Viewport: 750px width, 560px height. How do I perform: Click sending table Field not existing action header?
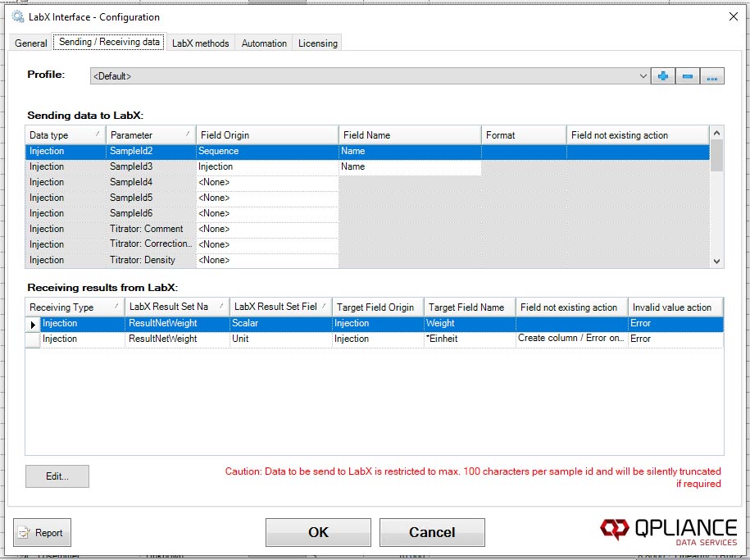click(x=638, y=135)
